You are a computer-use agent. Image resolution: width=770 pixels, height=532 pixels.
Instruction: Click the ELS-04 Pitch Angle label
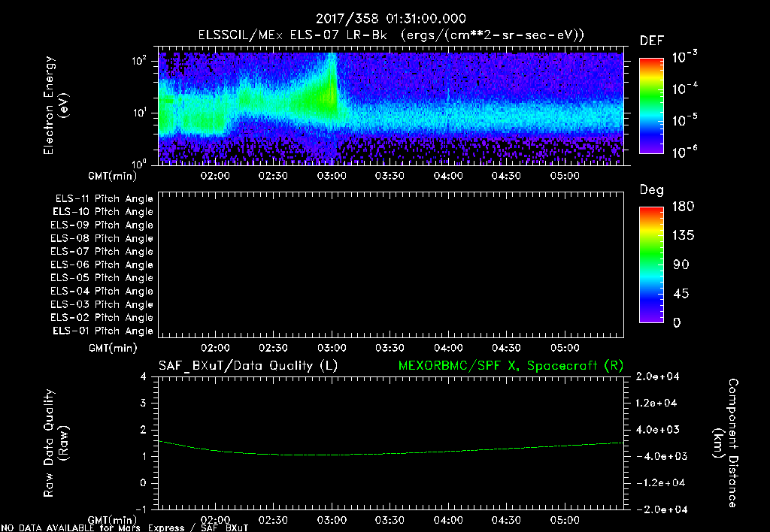pos(102,291)
